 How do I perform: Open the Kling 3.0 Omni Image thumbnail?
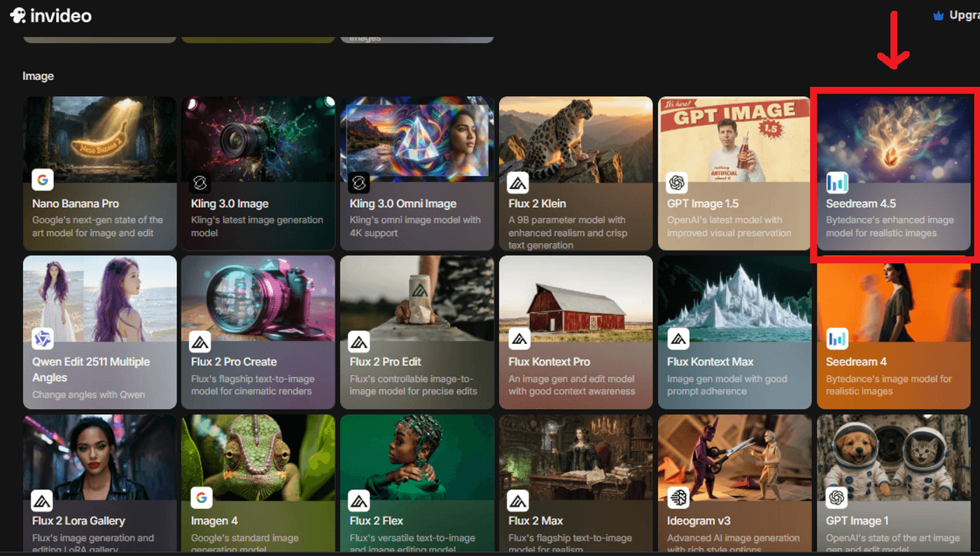click(416, 137)
